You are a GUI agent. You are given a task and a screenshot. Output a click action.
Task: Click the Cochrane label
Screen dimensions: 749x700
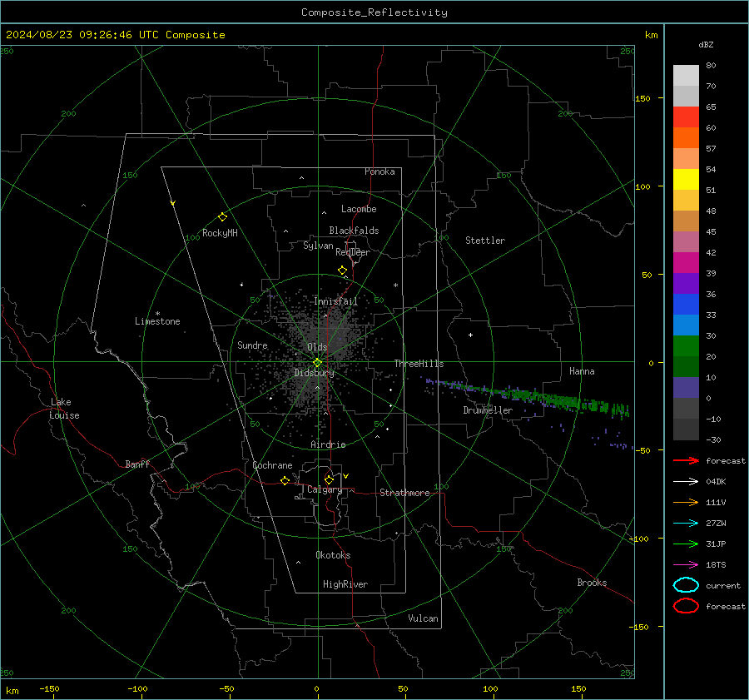click(x=272, y=465)
